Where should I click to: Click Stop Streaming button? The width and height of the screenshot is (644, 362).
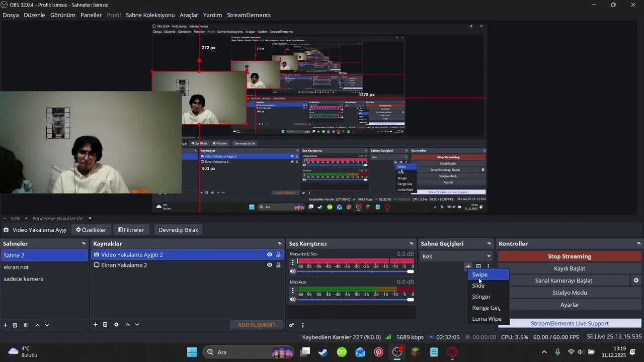(570, 256)
